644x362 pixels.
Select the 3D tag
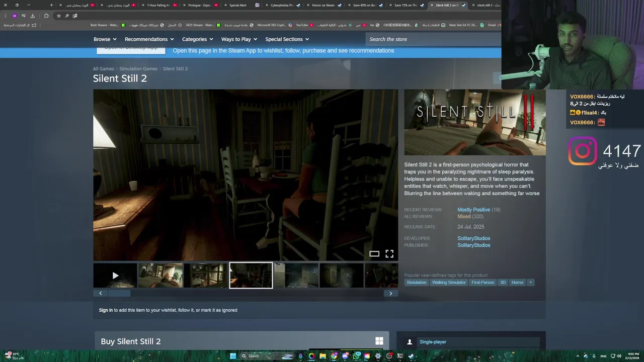point(503,283)
